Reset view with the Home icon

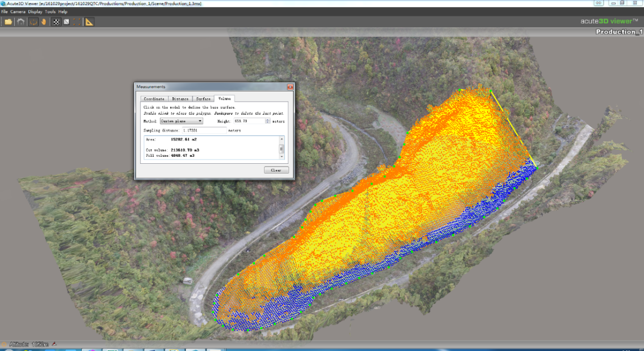21,22
